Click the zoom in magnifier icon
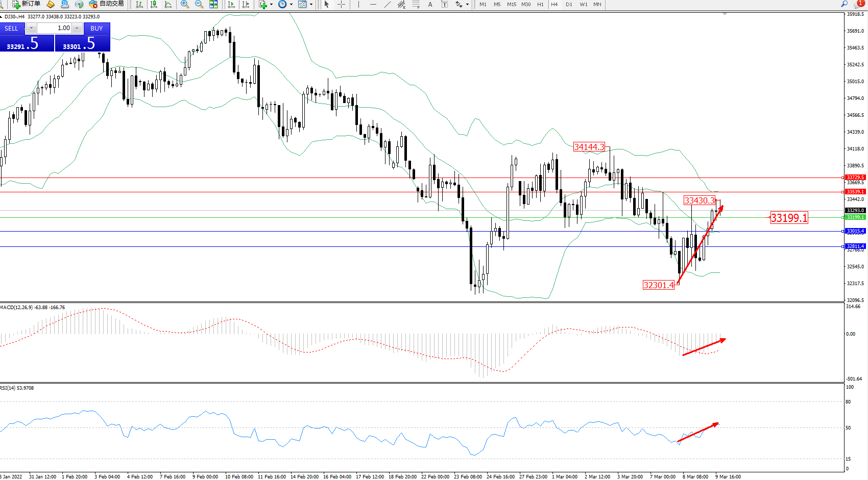 click(185, 4)
